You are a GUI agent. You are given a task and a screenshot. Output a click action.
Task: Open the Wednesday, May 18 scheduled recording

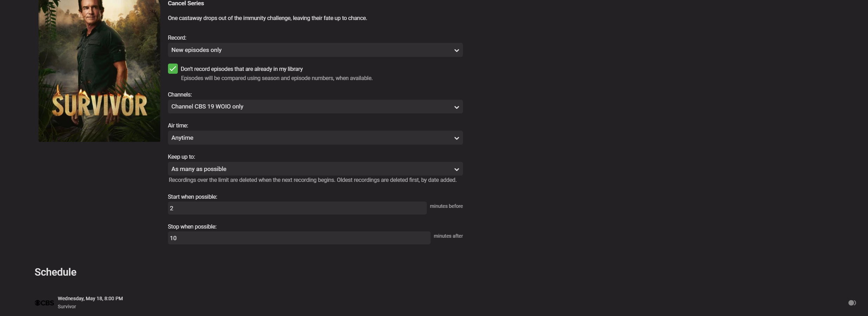click(90, 298)
